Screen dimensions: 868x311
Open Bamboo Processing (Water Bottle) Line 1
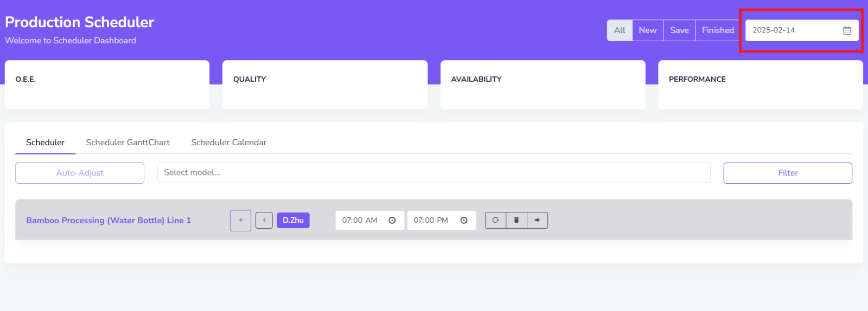coord(108,221)
